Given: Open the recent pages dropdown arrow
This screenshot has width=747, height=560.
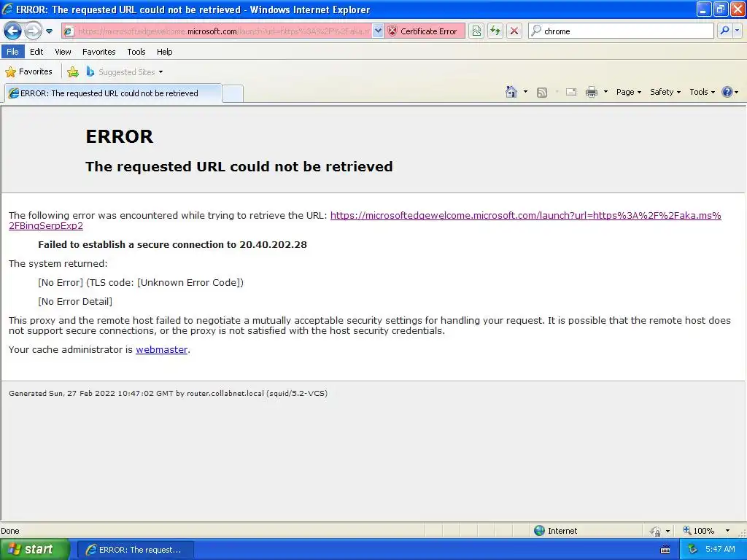Looking at the screenshot, I should 49,31.
